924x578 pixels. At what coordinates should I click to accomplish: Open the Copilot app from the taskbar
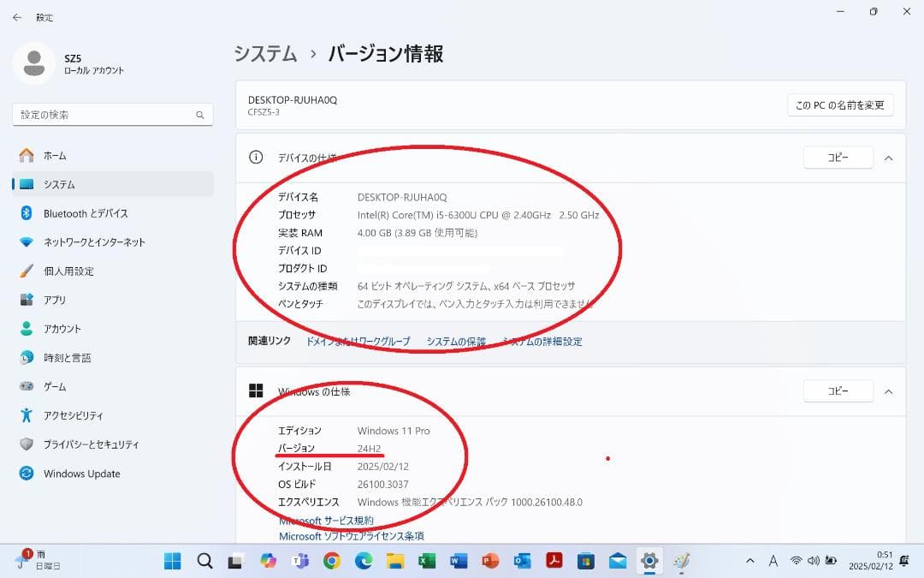(x=269, y=561)
